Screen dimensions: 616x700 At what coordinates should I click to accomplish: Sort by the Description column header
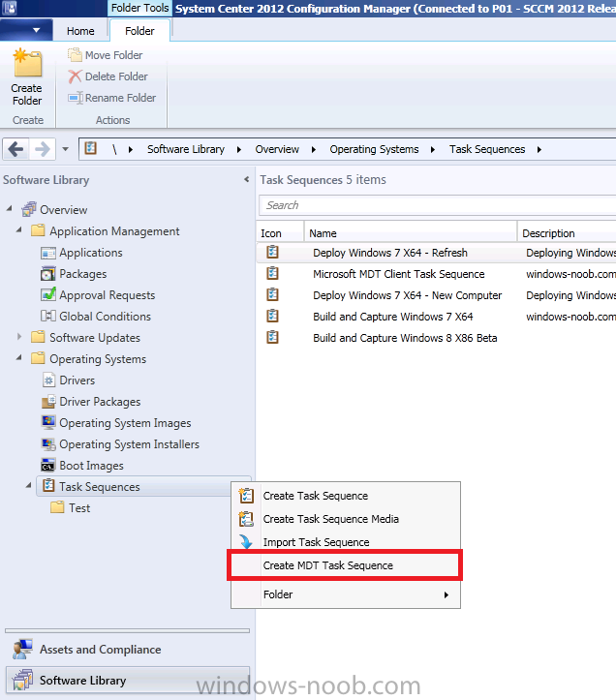(x=567, y=233)
